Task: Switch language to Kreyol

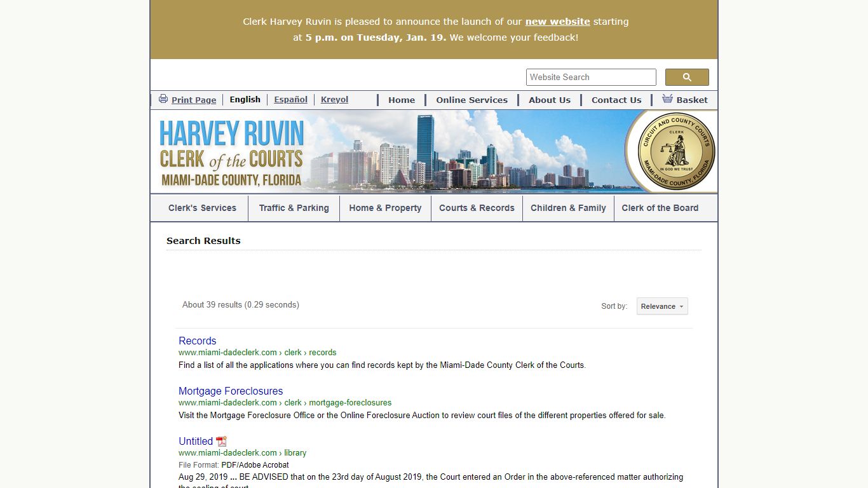Action: pos(334,99)
